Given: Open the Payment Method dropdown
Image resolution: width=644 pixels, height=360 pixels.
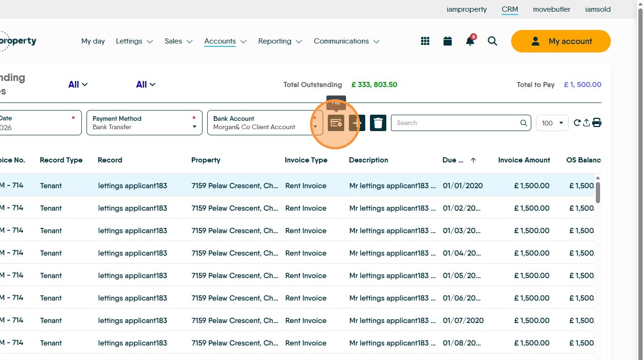Looking at the screenshot, I should pos(144,123).
